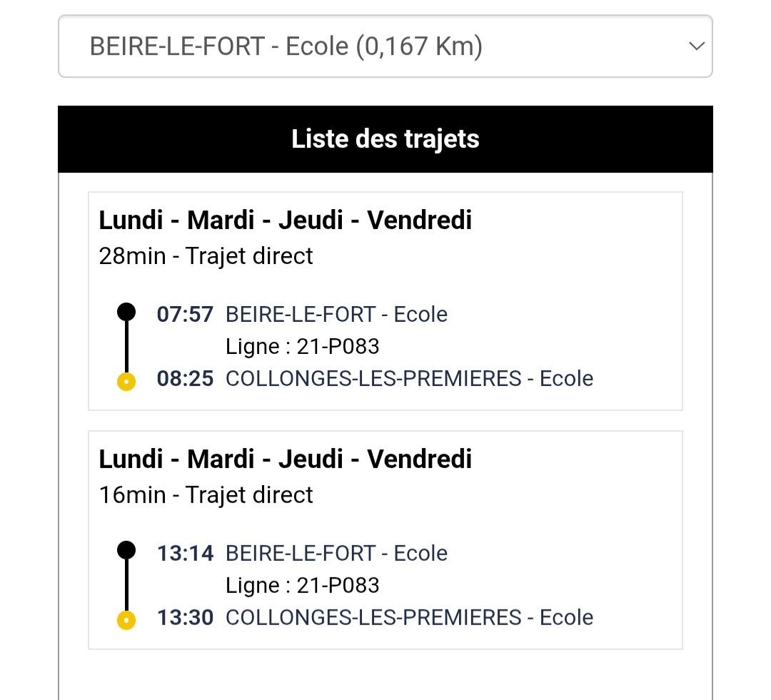771x700 pixels.
Task: Open the 07:57 BEIRE-LE-FORT - Ecole stop link
Action: [336, 314]
